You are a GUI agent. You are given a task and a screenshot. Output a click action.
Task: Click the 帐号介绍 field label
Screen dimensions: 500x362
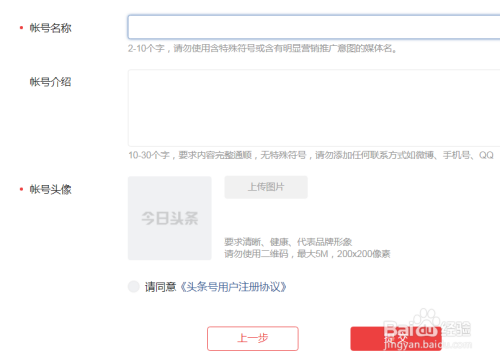50,82
